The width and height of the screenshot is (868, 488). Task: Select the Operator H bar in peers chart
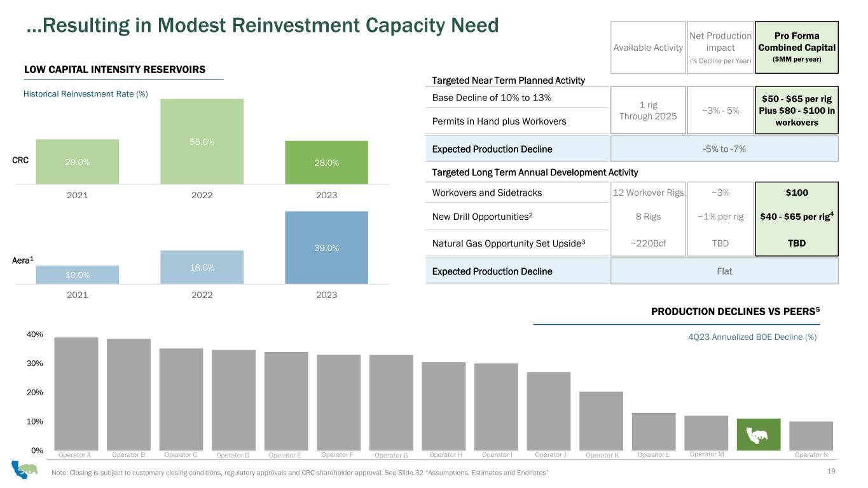(444, 406)
